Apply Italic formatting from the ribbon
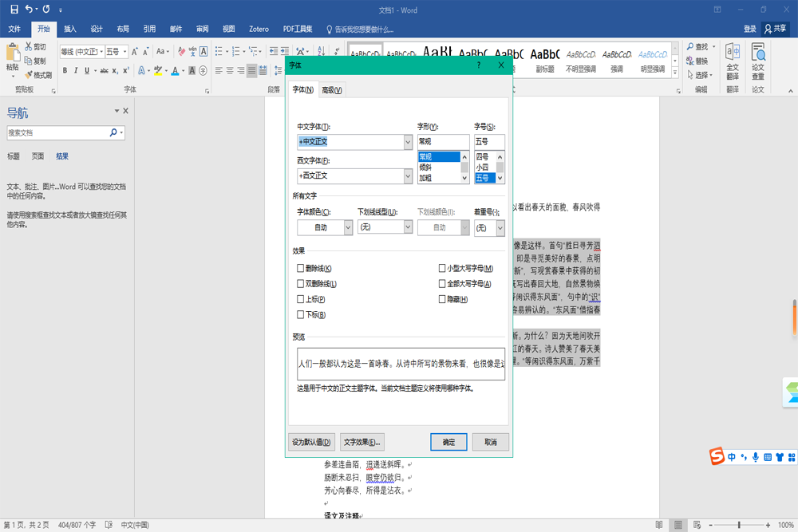 coord(76,70)
